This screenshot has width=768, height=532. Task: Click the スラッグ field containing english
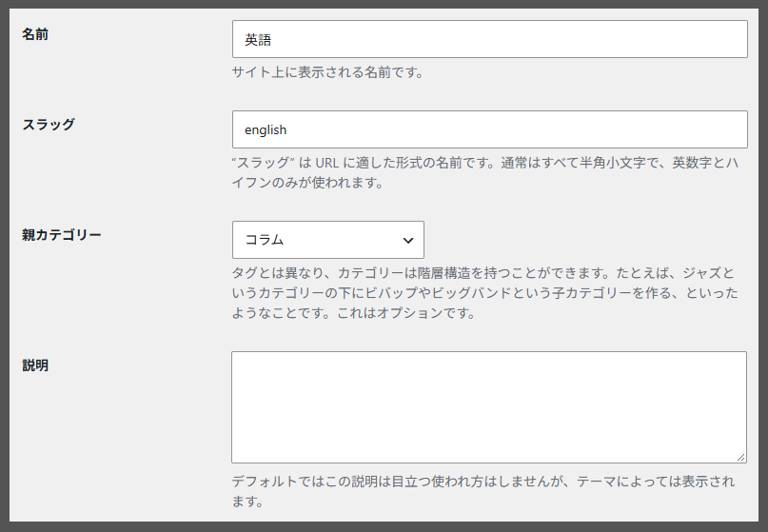pos(490,129)
